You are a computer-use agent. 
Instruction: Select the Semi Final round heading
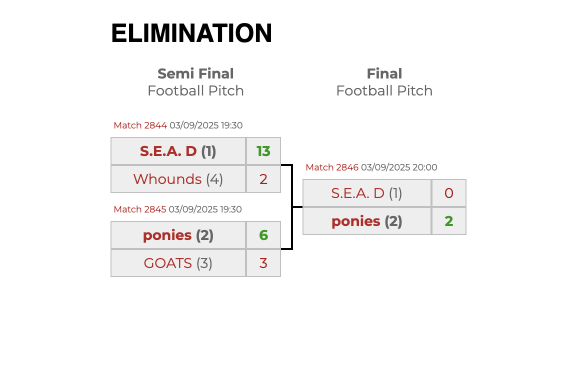[195, 73]
